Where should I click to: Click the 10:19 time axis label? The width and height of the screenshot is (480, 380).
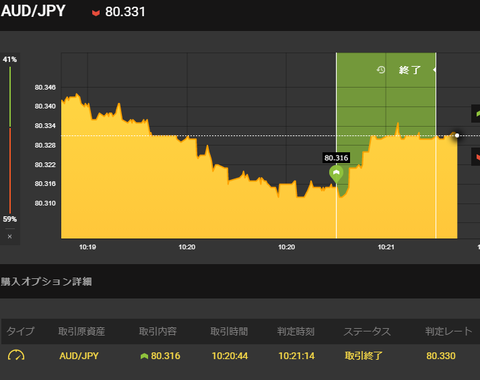pyautogui.click(x=87, y=247)
